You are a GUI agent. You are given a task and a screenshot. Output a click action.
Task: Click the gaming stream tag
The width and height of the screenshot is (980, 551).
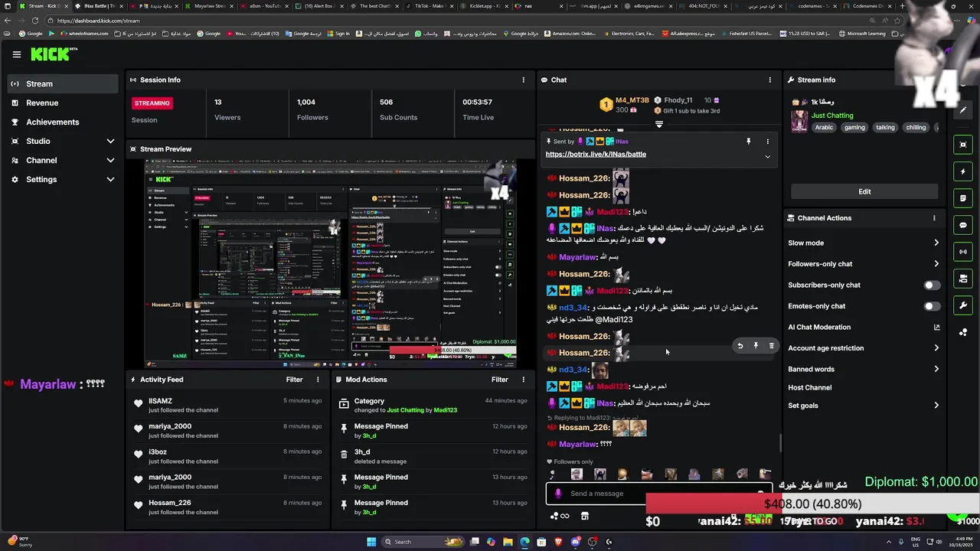pos(854,128)
